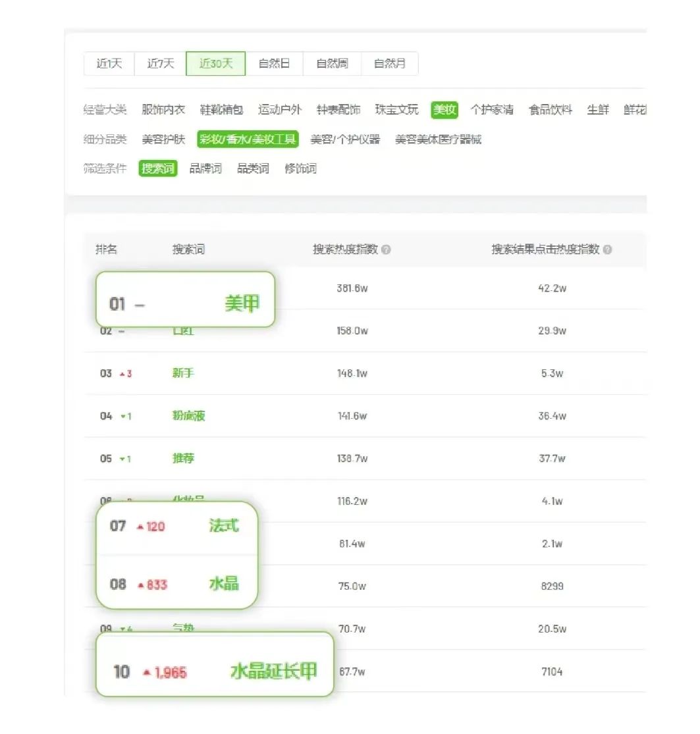Choose the 食品饮料 category
The height and width of the screenshot is (734, 700).
[550, 109]
